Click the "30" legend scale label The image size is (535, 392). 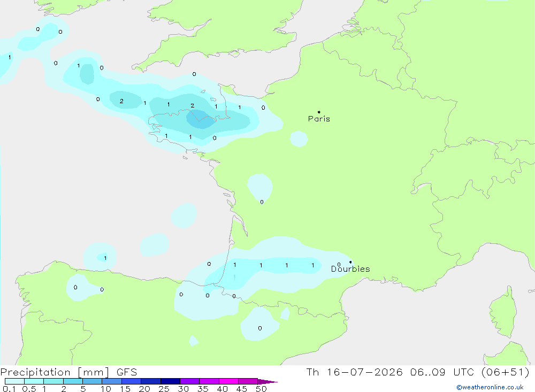tap(184, 389)
